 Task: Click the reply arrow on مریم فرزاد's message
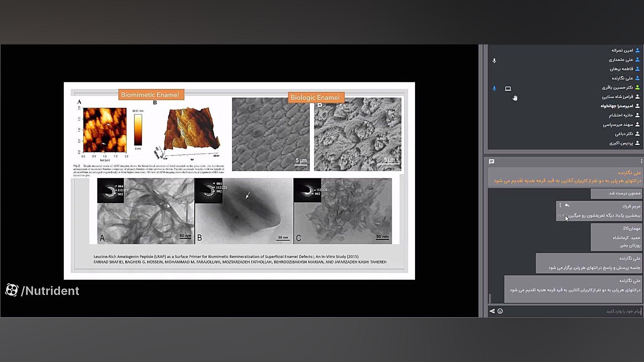(567, 205)
